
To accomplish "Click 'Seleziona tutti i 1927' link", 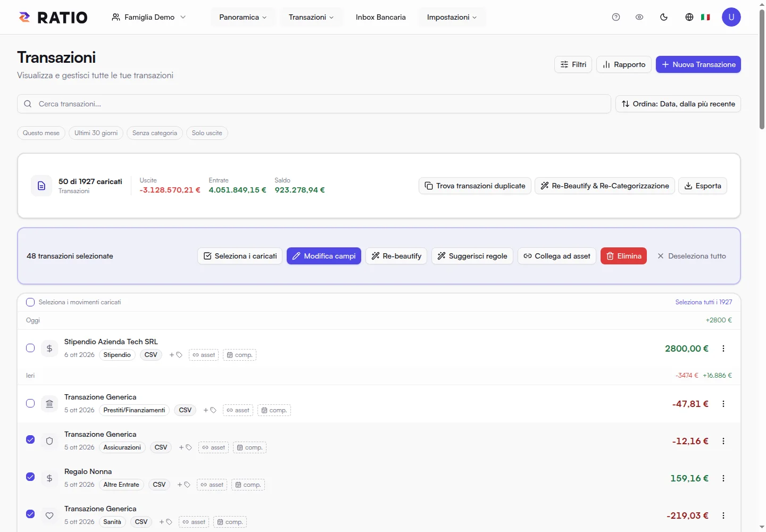I will tap(704, 302).
